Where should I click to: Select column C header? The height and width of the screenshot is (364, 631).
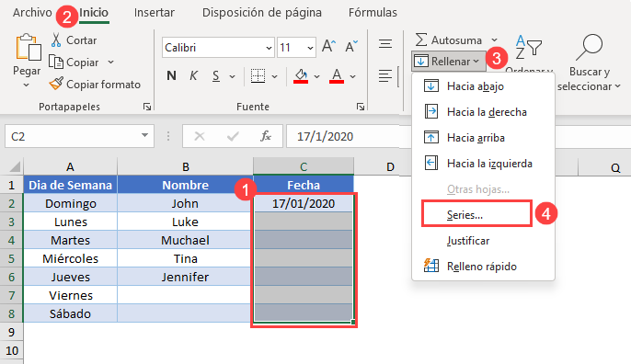pos(304,166)
